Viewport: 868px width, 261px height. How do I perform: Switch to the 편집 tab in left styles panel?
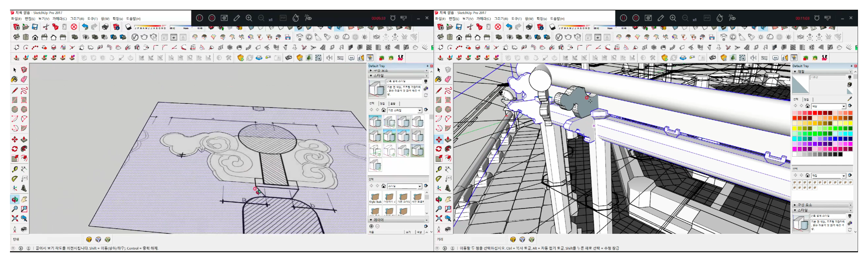click(x=382, y=103)
